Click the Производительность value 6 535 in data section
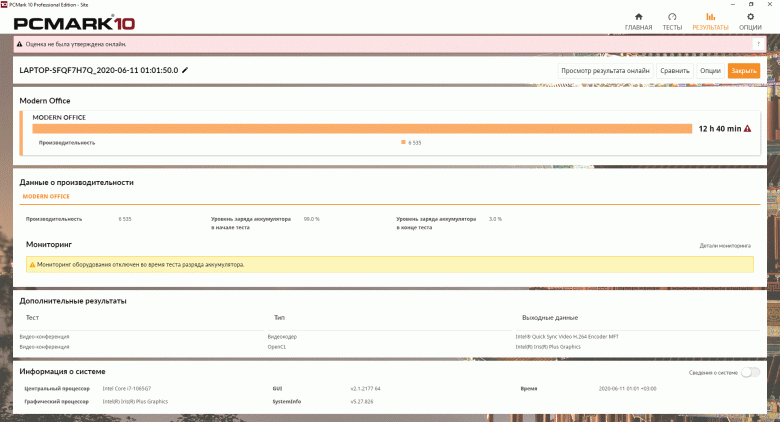The image size is (780, 422). pyautogui.click(x=125, y=219)
